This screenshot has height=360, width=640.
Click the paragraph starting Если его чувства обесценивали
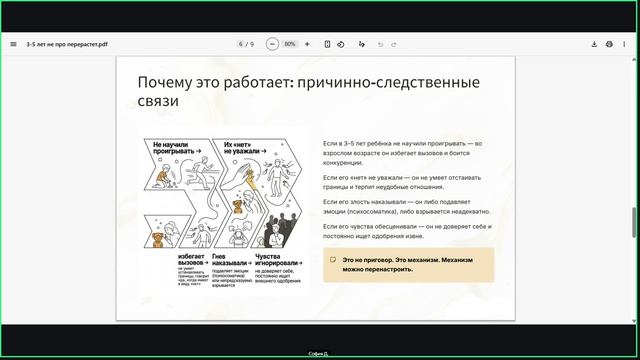pyautogui.click(x=407, y=231)
